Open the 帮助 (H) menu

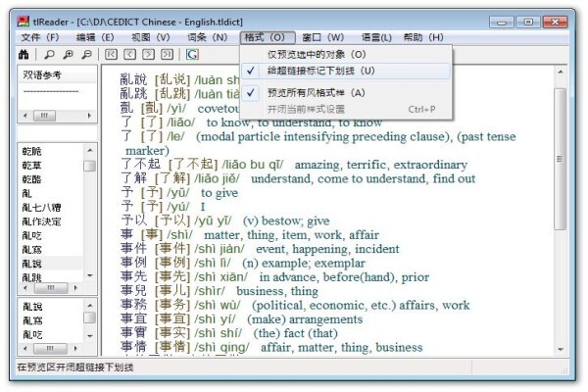click(423, 37)
